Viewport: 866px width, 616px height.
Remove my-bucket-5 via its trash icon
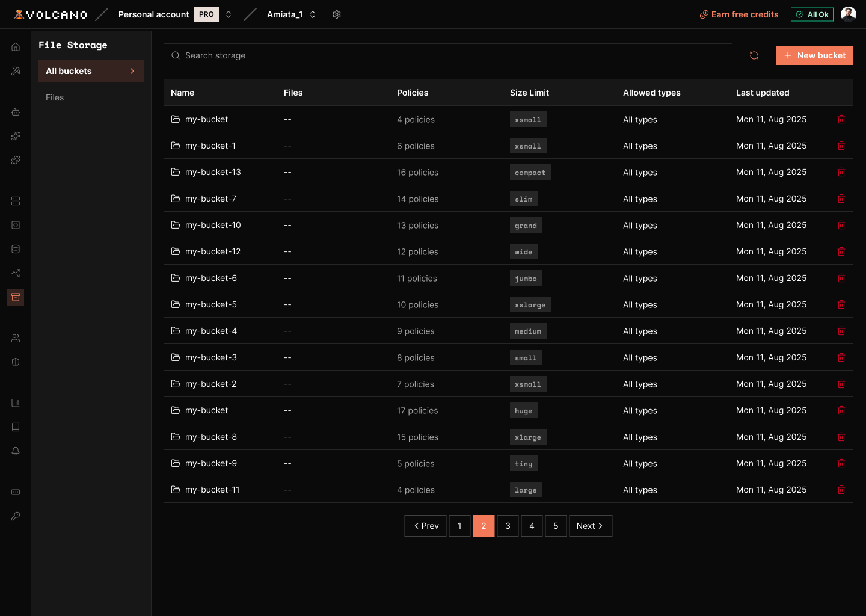(841, 304)
